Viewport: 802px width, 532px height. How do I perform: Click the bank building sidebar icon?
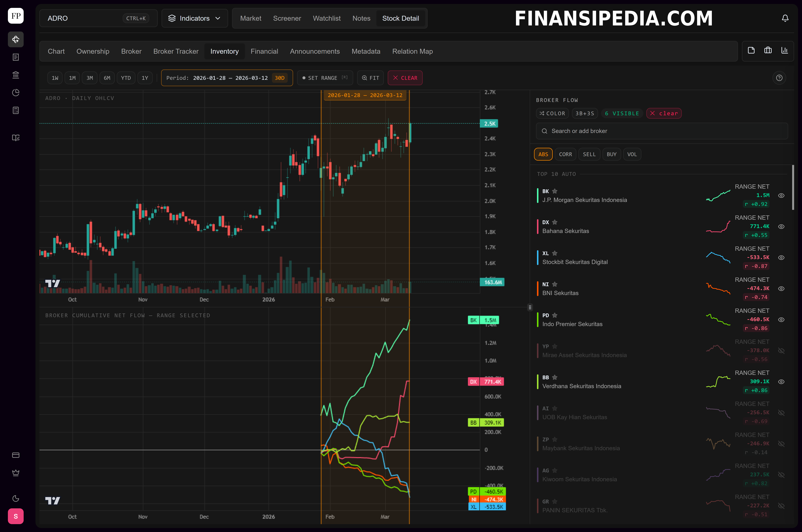click(x=16, y=75)
